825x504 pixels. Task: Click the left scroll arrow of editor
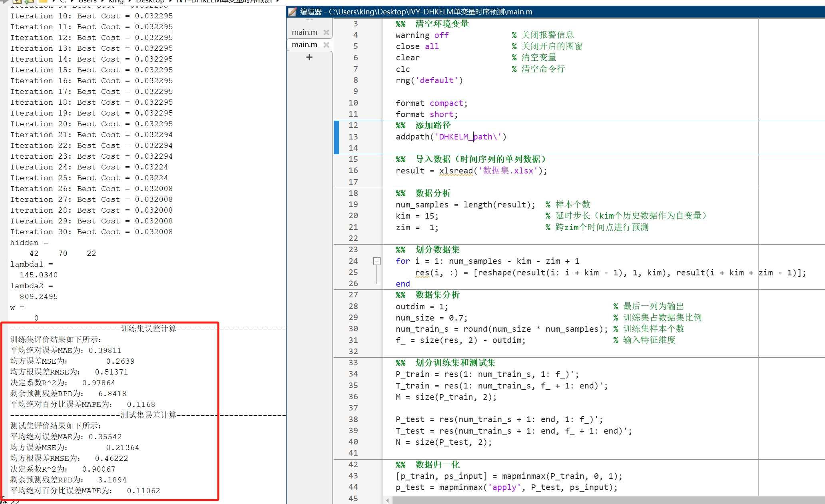[x=387, y=500]
